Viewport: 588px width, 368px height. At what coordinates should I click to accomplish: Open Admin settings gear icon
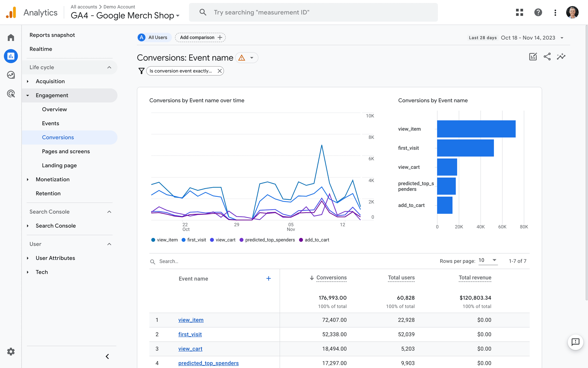(11, 352)
